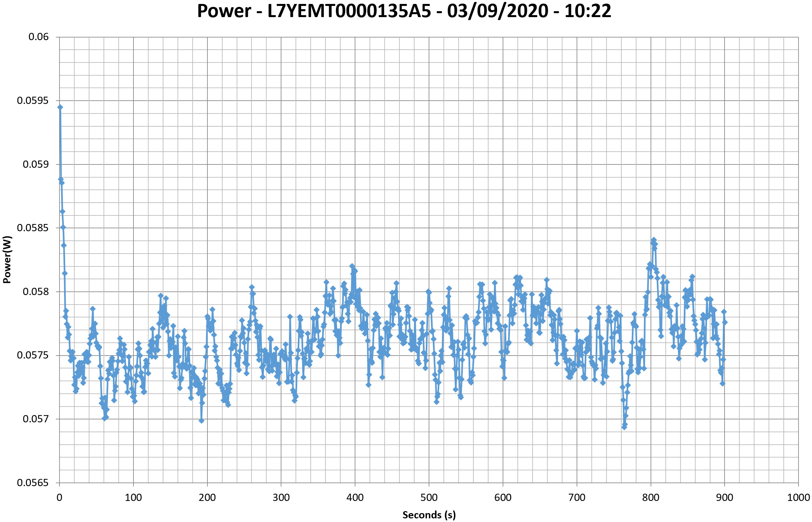812x522 pixels.
Task: Click the 0.057 y-axis tick label
Action: [x=36, y=419]
